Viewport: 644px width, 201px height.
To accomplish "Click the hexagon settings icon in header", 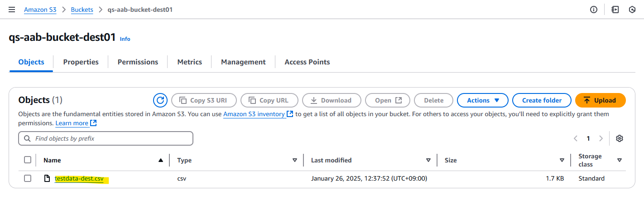I will pyautogui.click(x=632, y=10).
